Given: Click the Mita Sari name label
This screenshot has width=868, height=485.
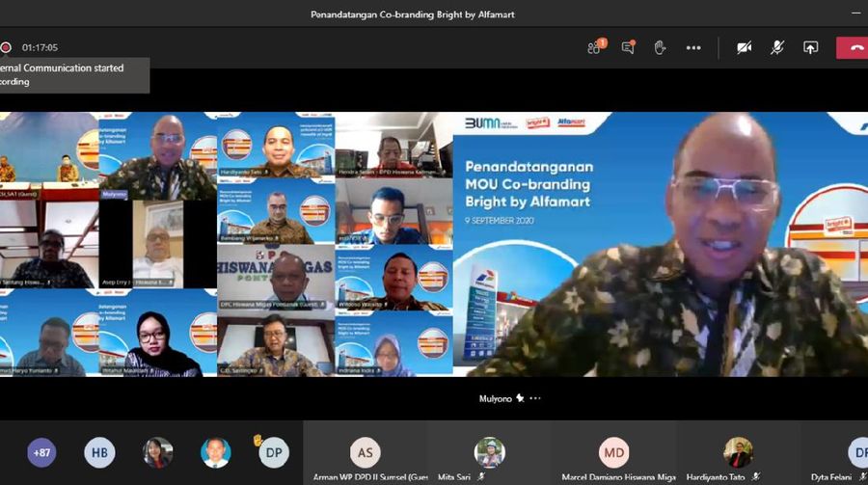Looking at the screenshot, I should pos(454,476).
